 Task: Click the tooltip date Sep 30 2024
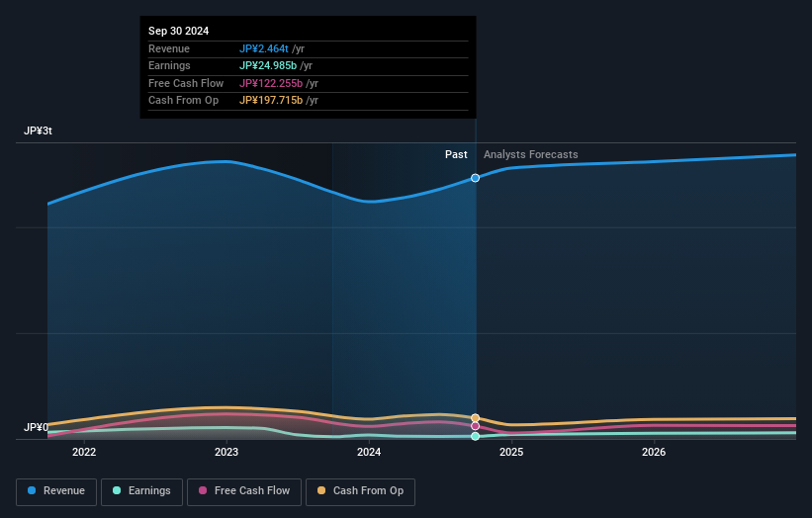(179, 31)
